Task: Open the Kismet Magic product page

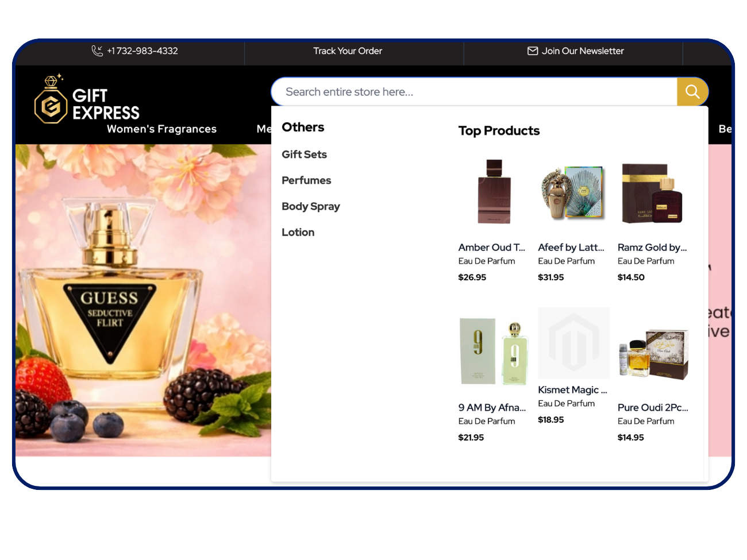Action: tap(572, 389)
